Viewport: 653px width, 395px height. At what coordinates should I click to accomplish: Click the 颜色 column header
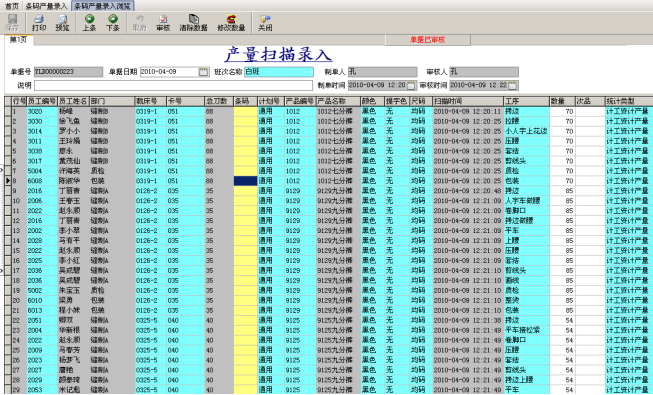click(372, 101)
